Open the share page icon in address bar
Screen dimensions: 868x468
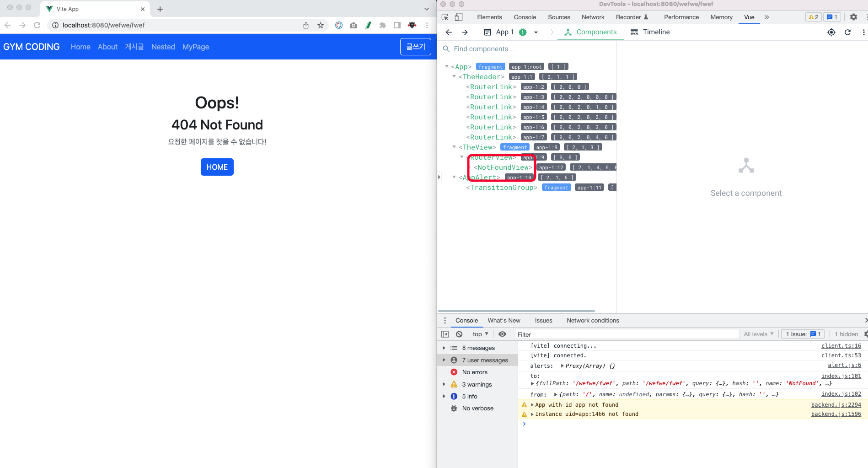(x=306, y=25)
